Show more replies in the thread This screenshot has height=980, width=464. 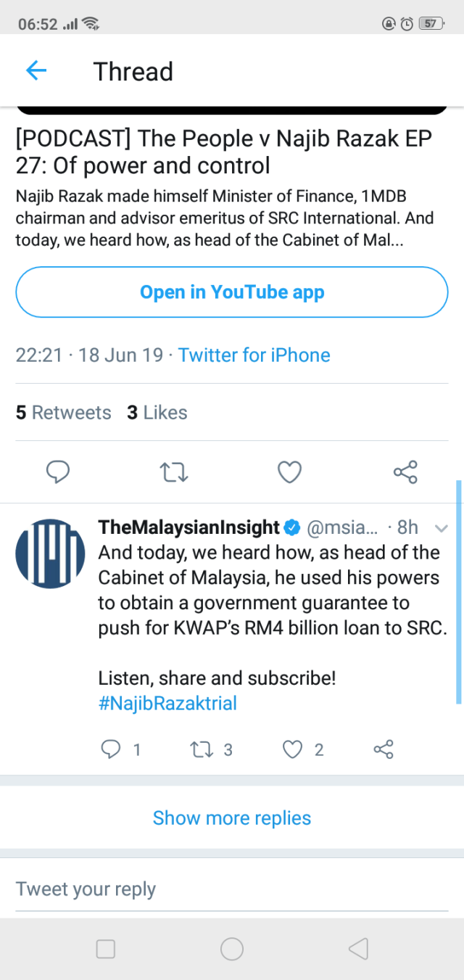232,818
